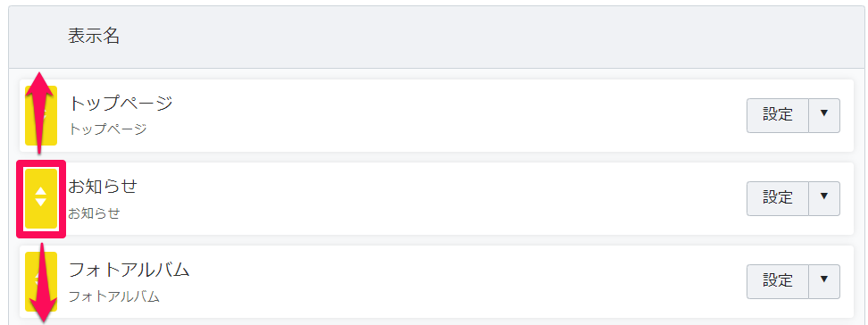Click the 表示名 column header

click(94, 37)
